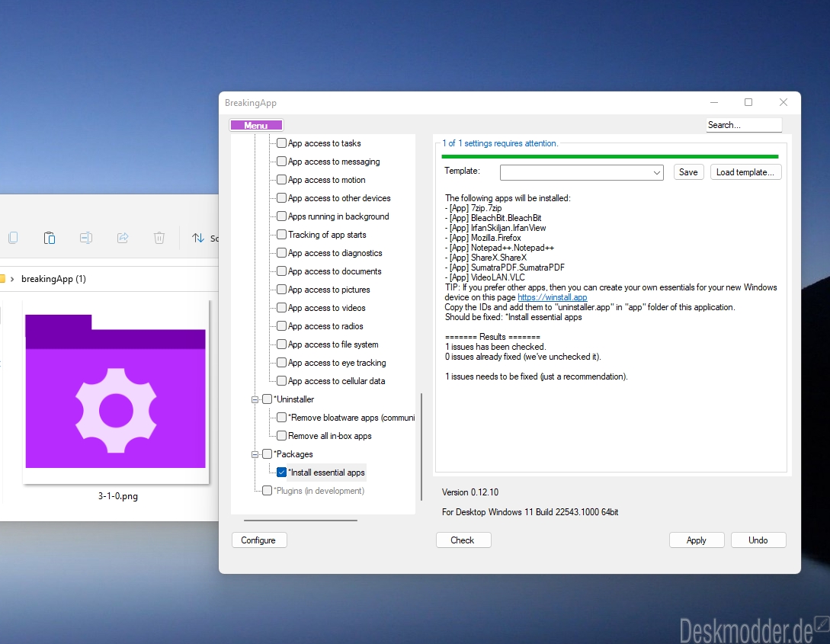Minimize the BreakingApp window
830x644 pixels.
click(714, 102)
